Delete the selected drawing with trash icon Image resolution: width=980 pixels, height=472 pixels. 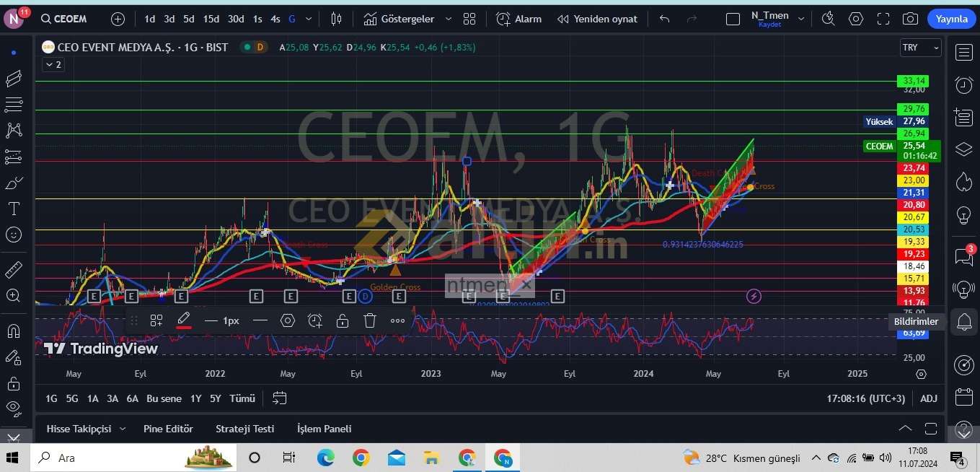coord(370,320)
